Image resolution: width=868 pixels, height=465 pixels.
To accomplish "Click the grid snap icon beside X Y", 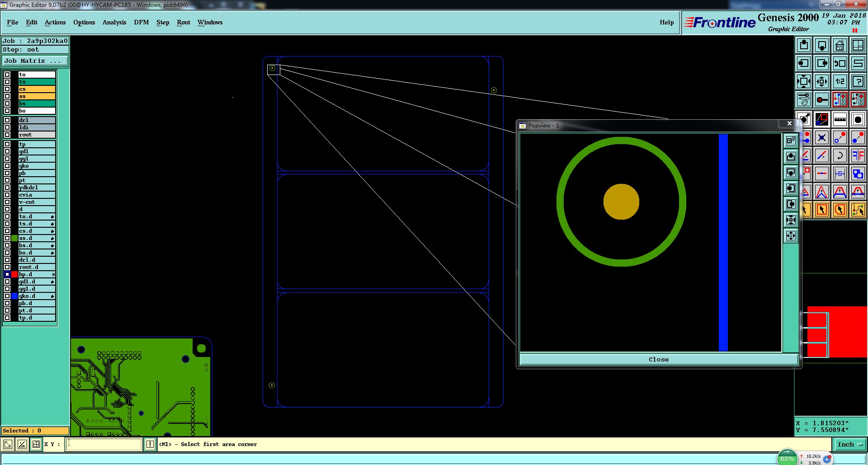I will (36, 444).
